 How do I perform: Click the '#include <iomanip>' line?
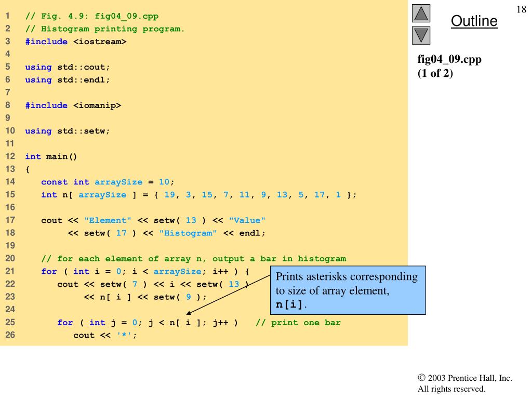73,105
